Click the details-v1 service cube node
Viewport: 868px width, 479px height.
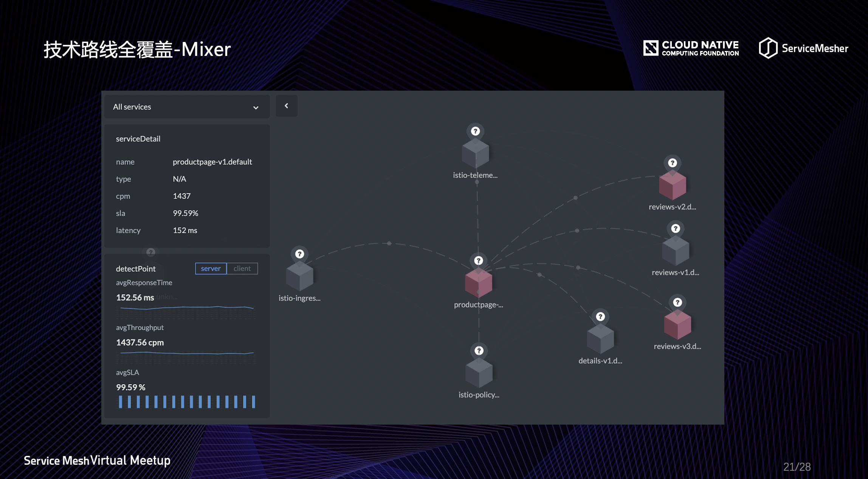pyautogui.click(x=600, y=339)
